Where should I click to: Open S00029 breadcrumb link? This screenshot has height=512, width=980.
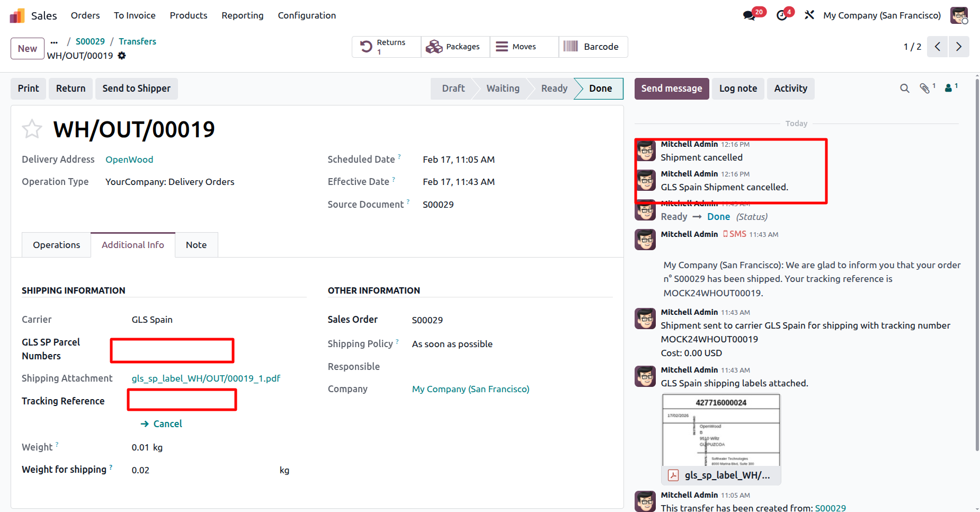point(90,41)
